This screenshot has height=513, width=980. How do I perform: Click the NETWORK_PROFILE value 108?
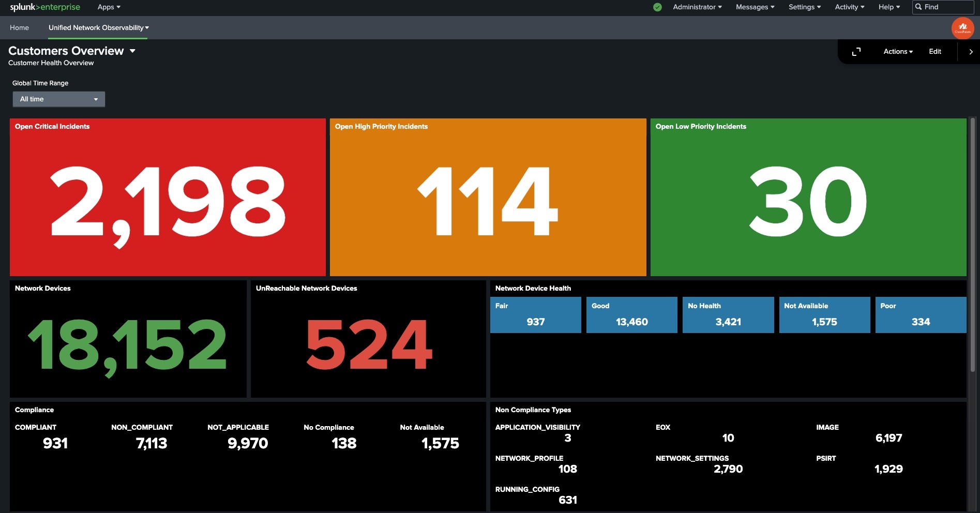point(568,469)
